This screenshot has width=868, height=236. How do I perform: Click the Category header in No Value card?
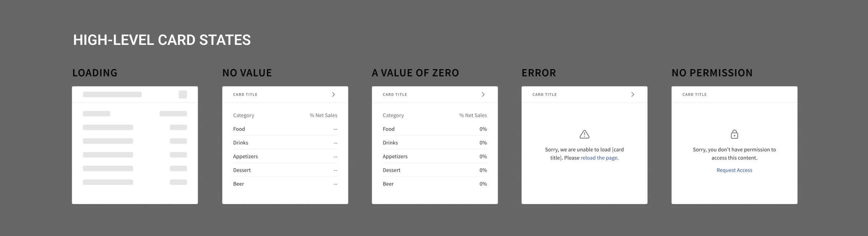(x=243, y=115)
